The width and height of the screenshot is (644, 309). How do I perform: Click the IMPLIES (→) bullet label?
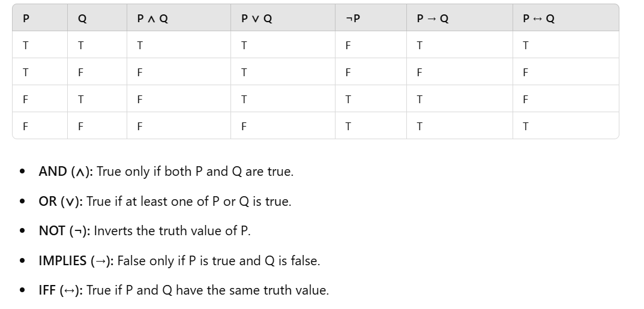(x=76, y=261)
